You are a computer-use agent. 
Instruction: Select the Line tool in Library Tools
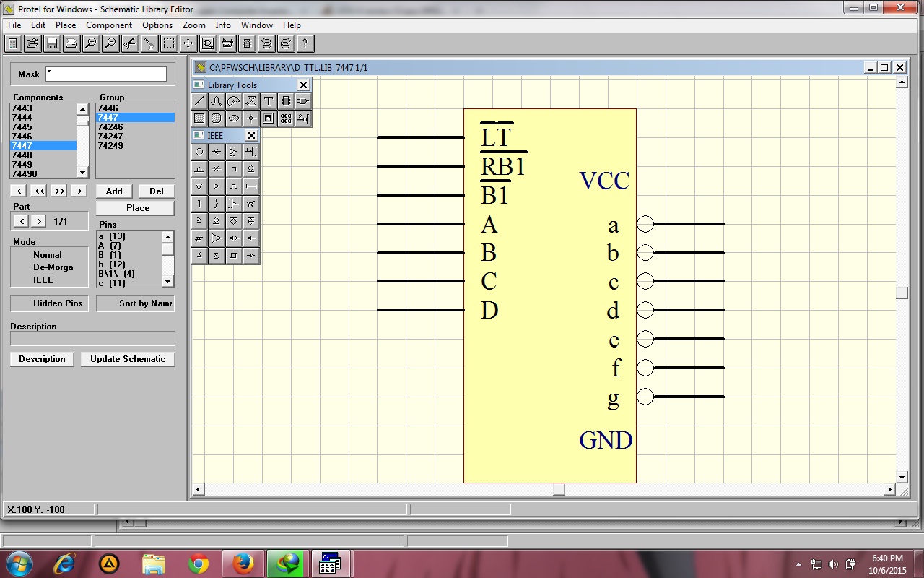199,101
